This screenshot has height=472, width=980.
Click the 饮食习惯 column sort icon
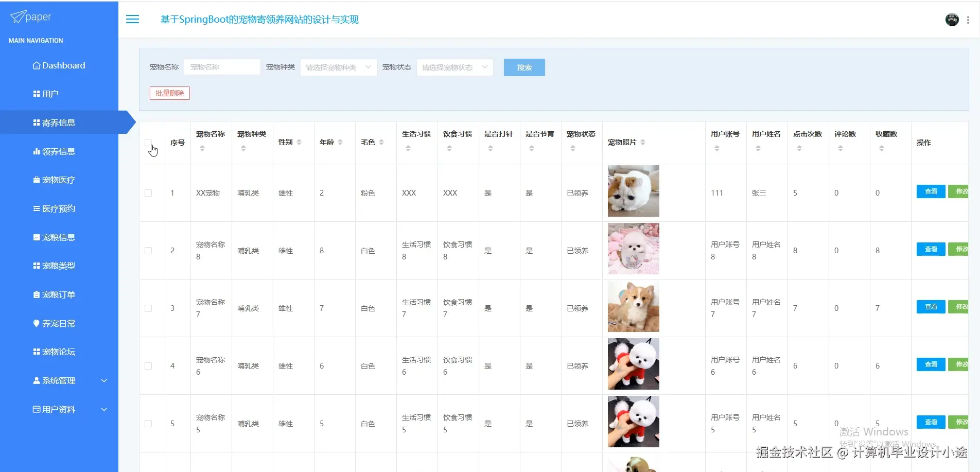coord(449,148)
